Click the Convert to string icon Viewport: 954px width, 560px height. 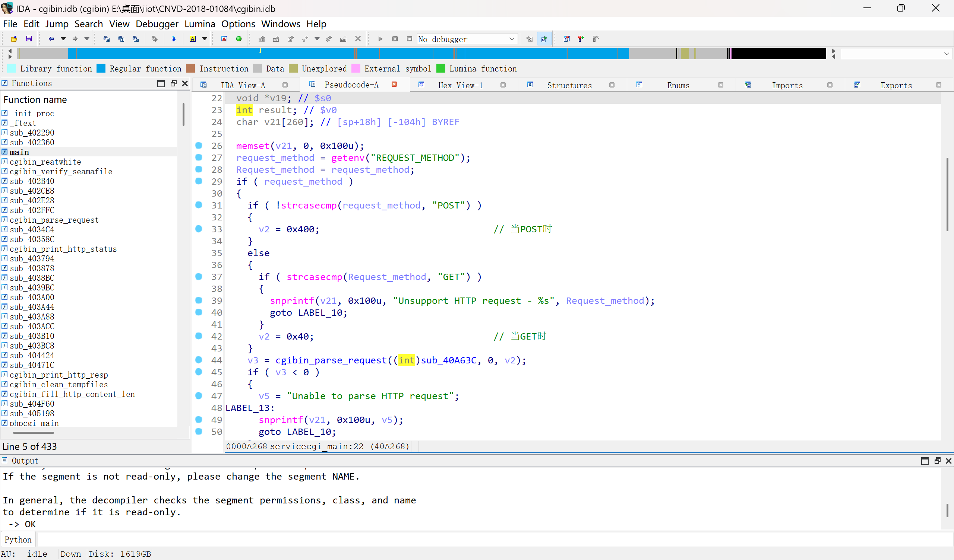pyautogui.click(x=291, y=39)
